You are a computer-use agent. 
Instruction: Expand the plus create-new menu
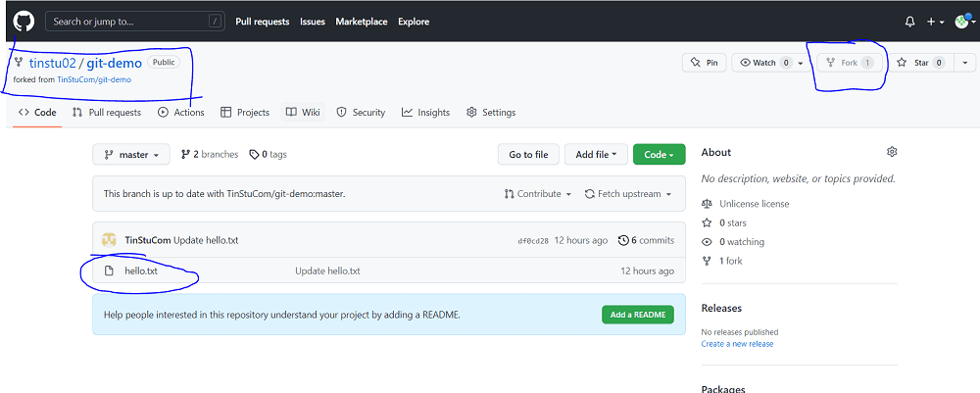click(936, 22)
